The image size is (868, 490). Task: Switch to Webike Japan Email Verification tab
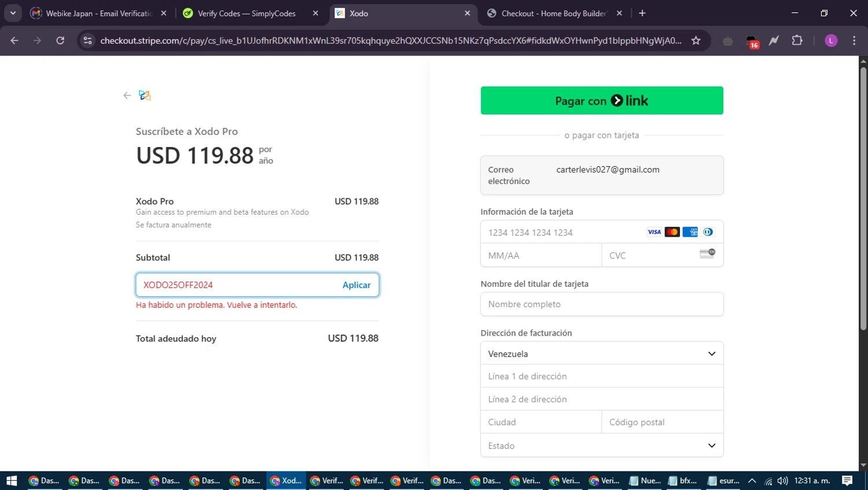tap(98, 13)
